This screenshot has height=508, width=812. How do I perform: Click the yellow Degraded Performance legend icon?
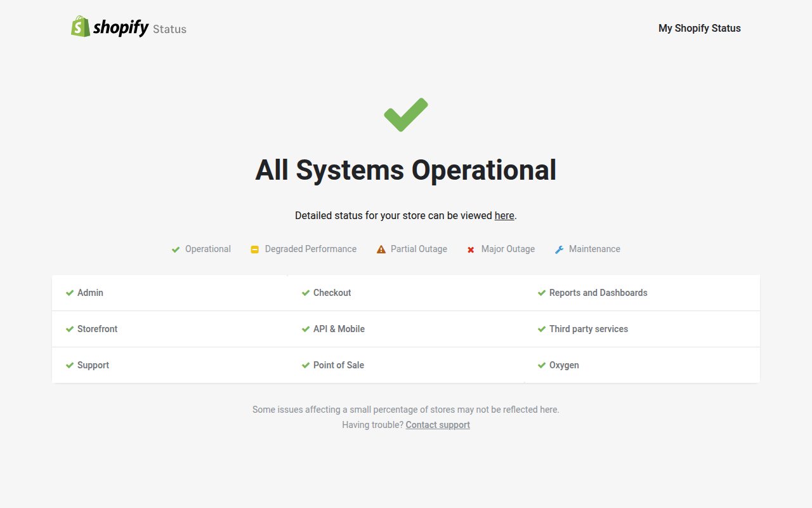255,250
